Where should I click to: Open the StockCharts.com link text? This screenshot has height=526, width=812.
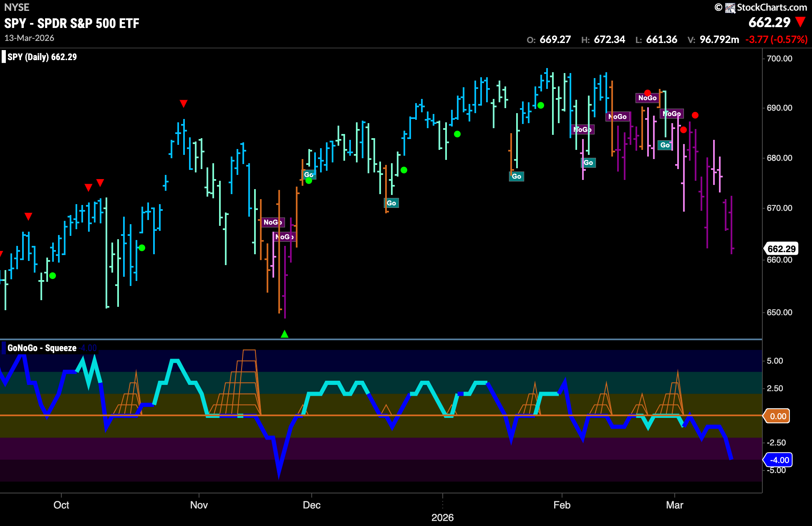(772, 8)
